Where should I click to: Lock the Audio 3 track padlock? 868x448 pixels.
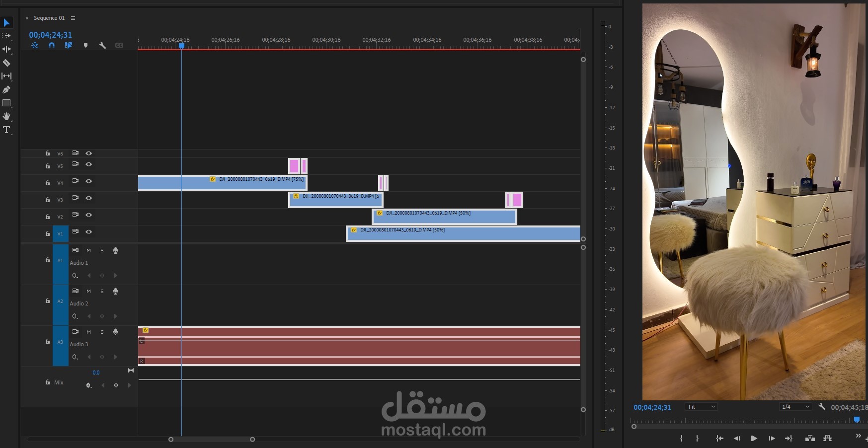[48, 342]
